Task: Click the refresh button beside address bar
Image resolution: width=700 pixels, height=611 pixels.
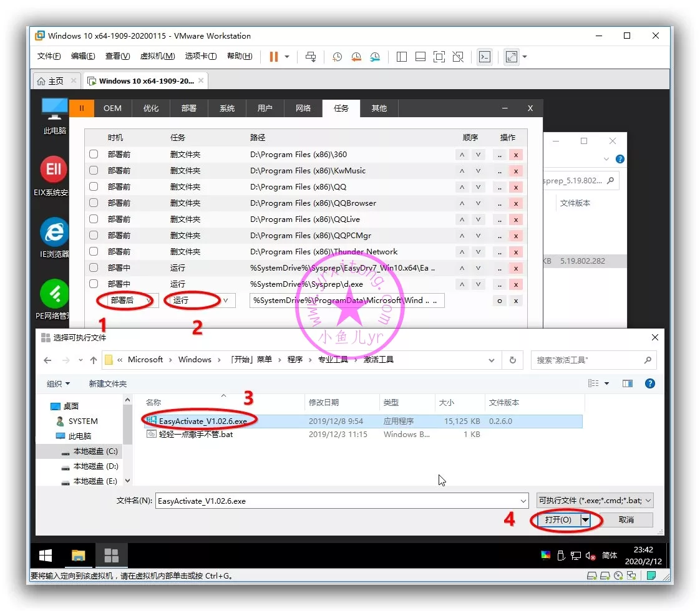Action: [x=513, y=360]
